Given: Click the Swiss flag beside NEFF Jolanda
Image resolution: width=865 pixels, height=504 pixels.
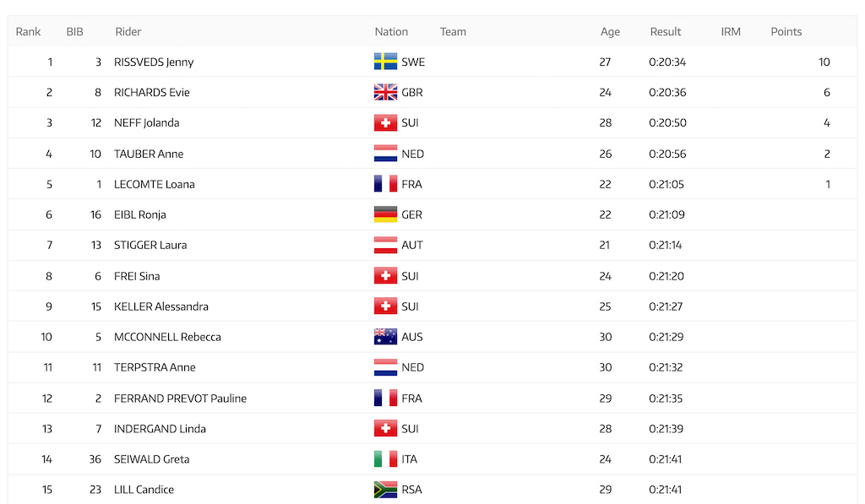Looking at the screenshot, I should point(385,122).
